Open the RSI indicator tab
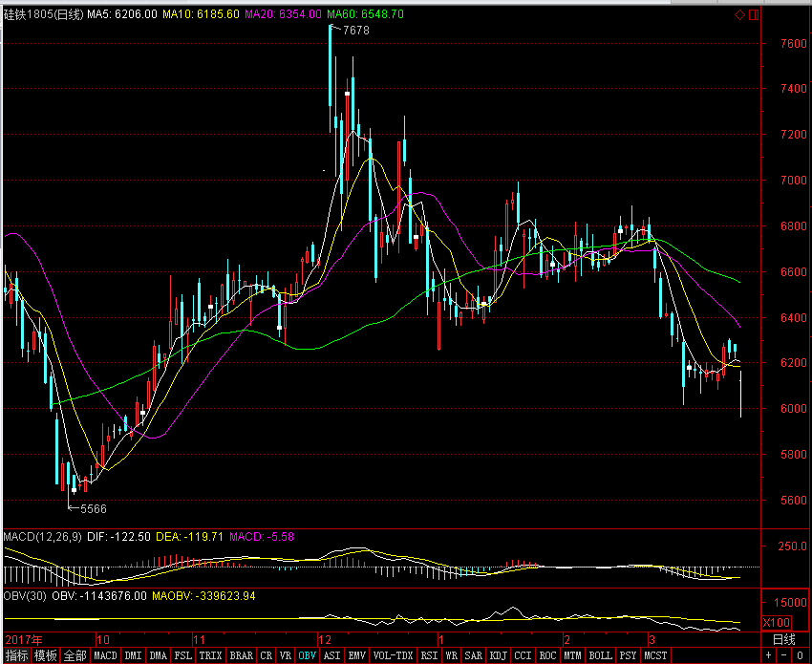This screenshot has height=664, width=812. pos(429,656)
